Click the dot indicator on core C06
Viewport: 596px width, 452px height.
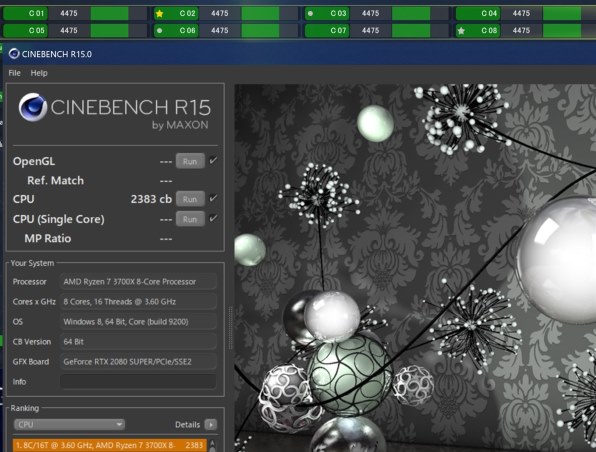[x=160, y=30]
